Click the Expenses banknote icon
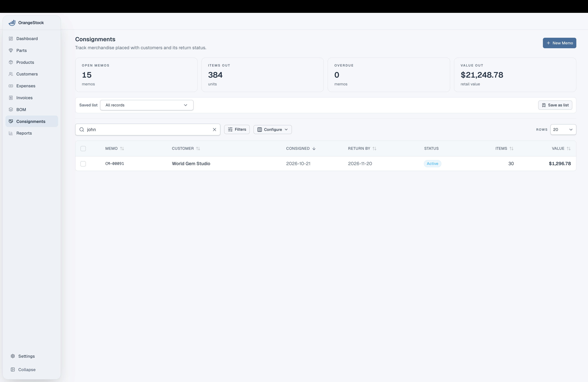The width and height of the screenshot is (588, 382). [x=11, y=86]
